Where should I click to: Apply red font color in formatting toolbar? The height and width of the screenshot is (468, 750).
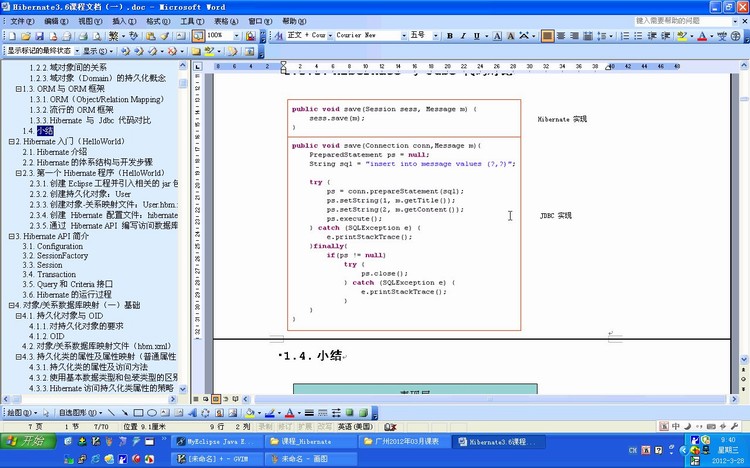coord(702,36)
